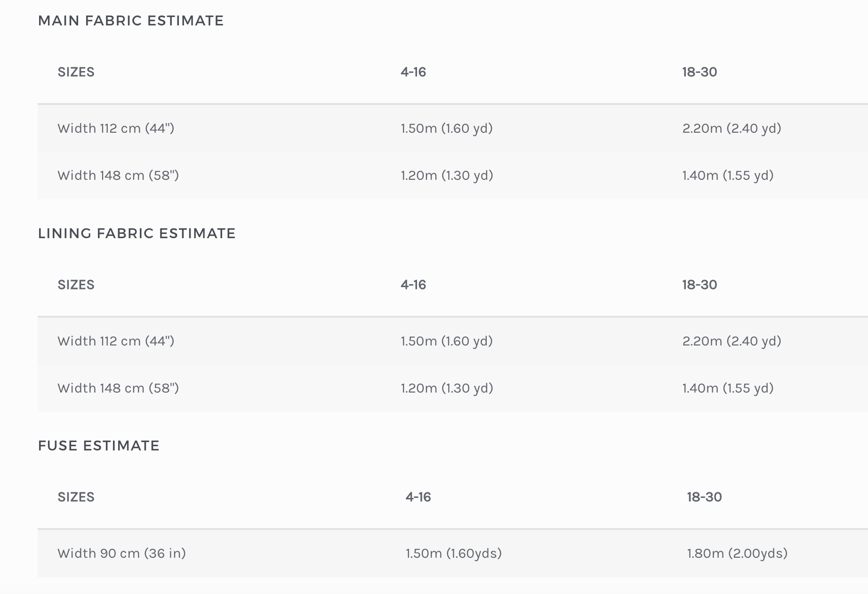Select fuse 1.50m (1.60yds) value
Image resolution: width=868 pixels, height=594 pixels.
pos(454,553)
